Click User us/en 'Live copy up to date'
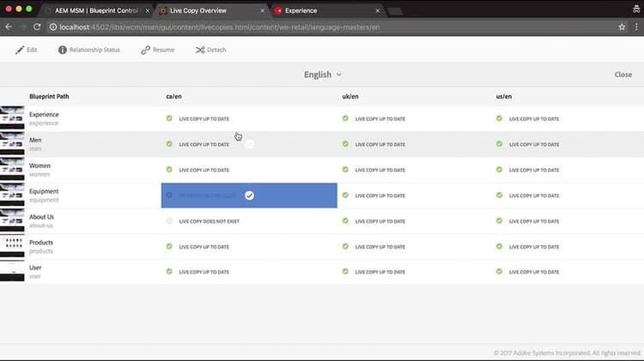Screen dimensions: 644x361 [x=534, y=272]
